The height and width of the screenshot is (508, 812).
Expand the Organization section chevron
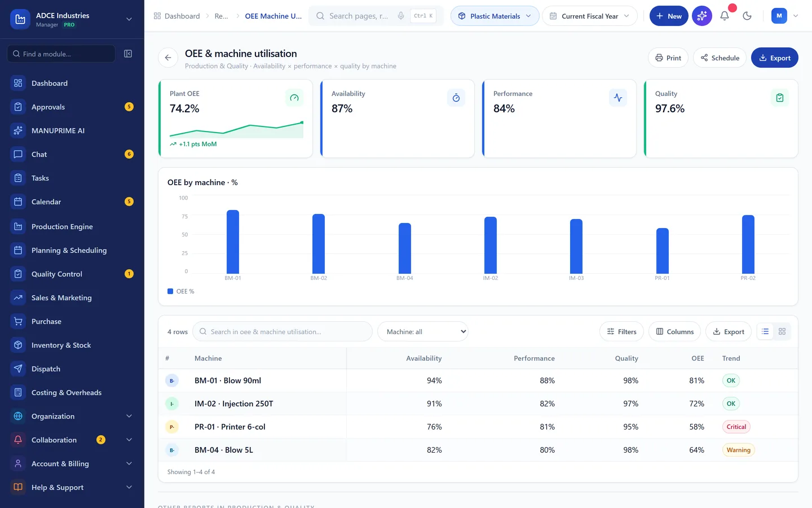tap(129, 416)
